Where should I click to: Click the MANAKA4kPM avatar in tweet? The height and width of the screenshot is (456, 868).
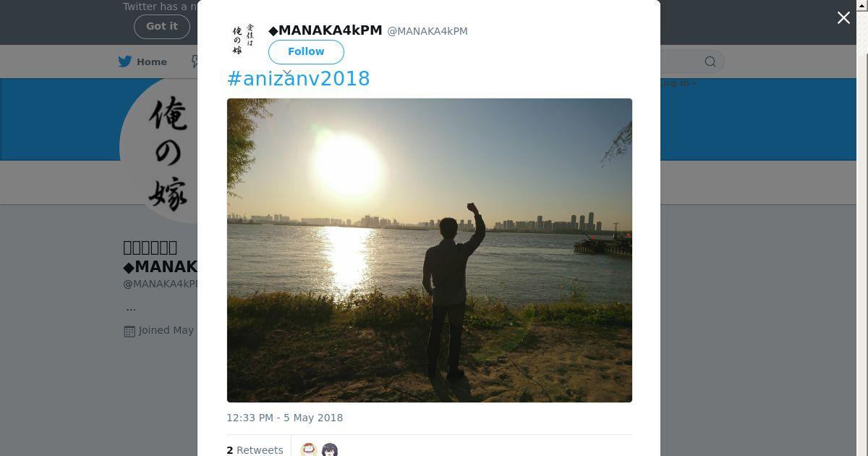243,40
